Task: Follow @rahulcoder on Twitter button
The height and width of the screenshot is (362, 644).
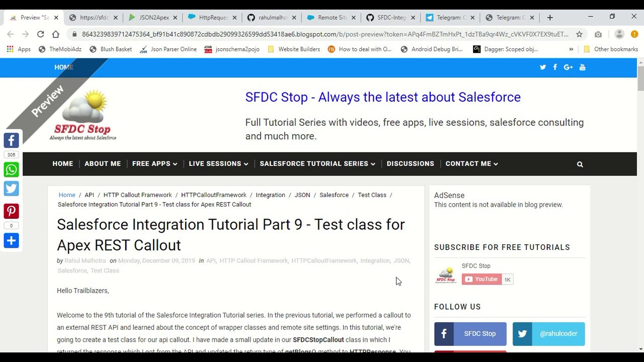Action: tap(549, 334)
